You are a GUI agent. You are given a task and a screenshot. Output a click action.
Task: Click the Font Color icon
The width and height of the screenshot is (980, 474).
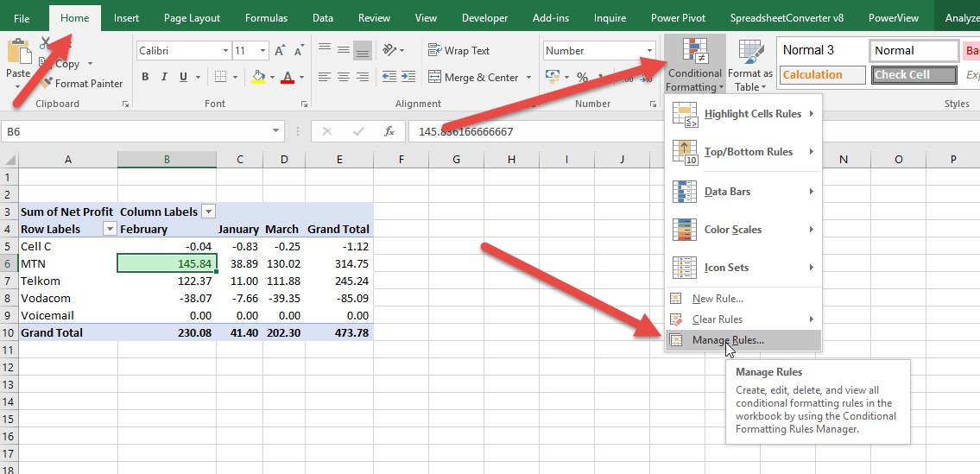288,77
